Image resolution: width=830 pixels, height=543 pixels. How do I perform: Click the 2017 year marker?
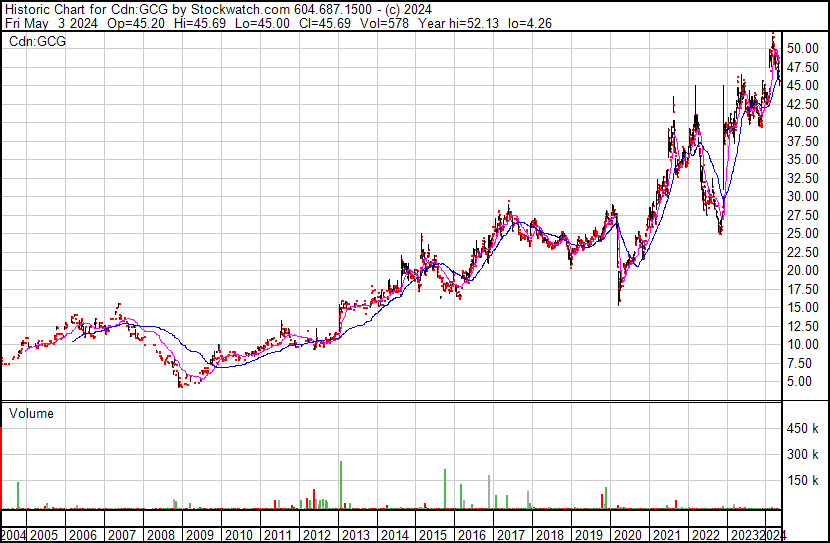tap(511, 535)
